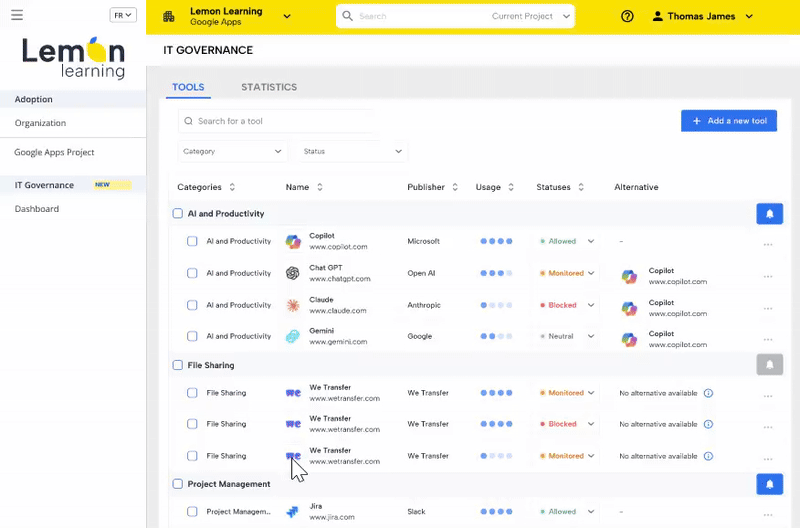Open the three-dot menu for Copilot row
The height and width of the screenshot is (528, 800).
(x=767, y=244)
